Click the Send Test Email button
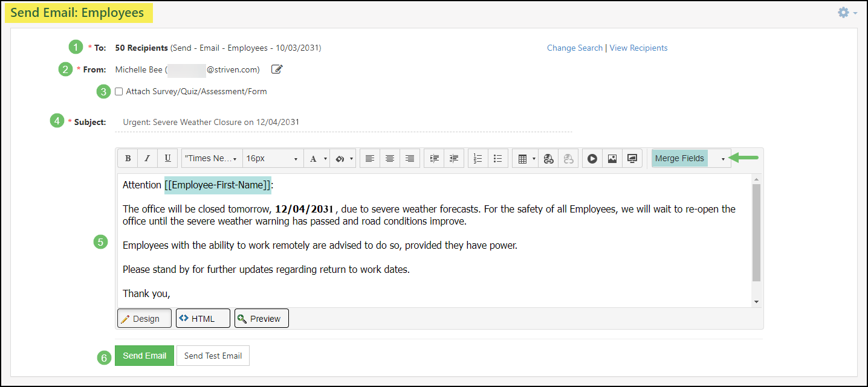 click(x=213, y=356)
